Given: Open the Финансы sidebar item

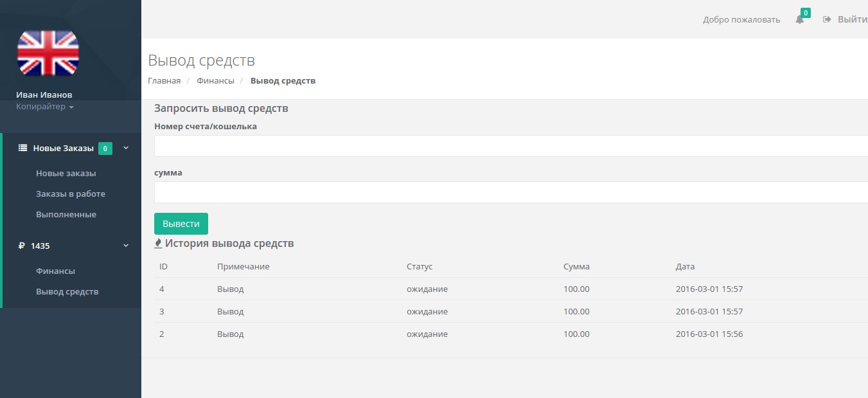Looking at the screenshot, I should [x=55, y=271].
